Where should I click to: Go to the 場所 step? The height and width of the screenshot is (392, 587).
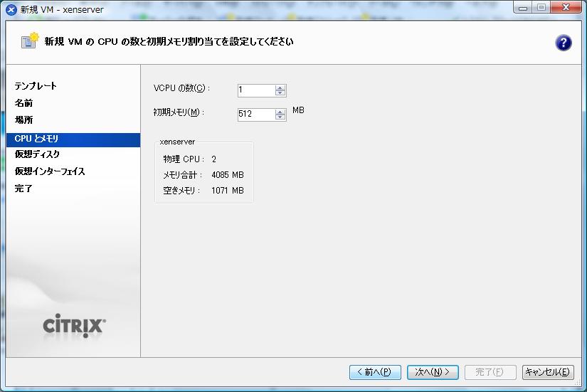click(x=23, y=120)
